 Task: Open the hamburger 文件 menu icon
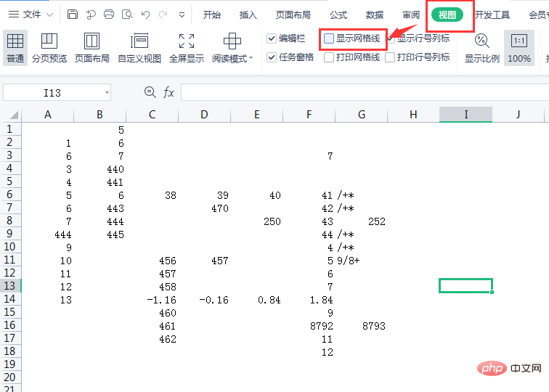click(x=14, y=15)
